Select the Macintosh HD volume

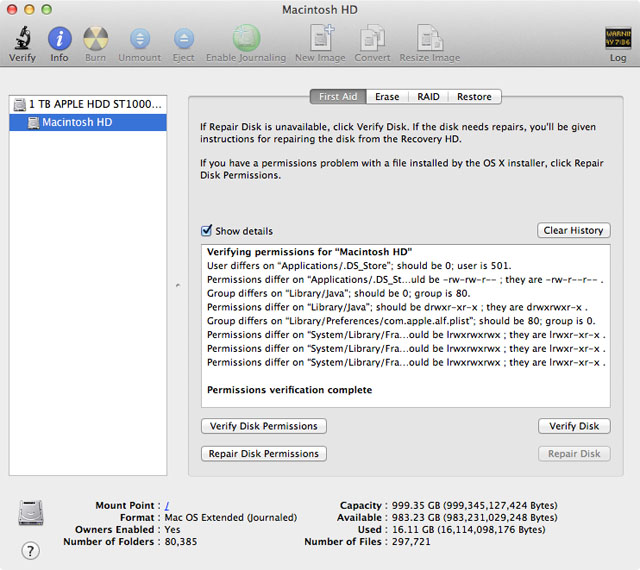click(88, 122)
